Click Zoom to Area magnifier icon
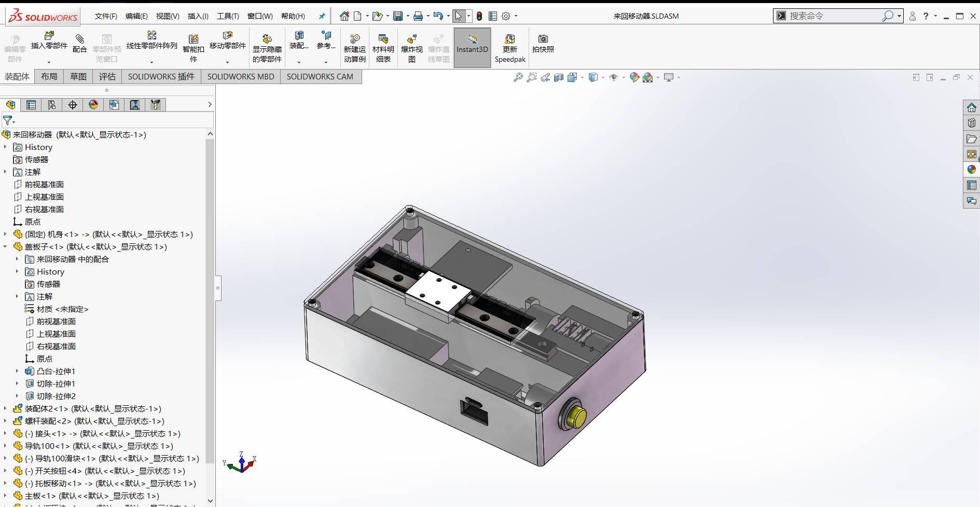 coord(532,77)
